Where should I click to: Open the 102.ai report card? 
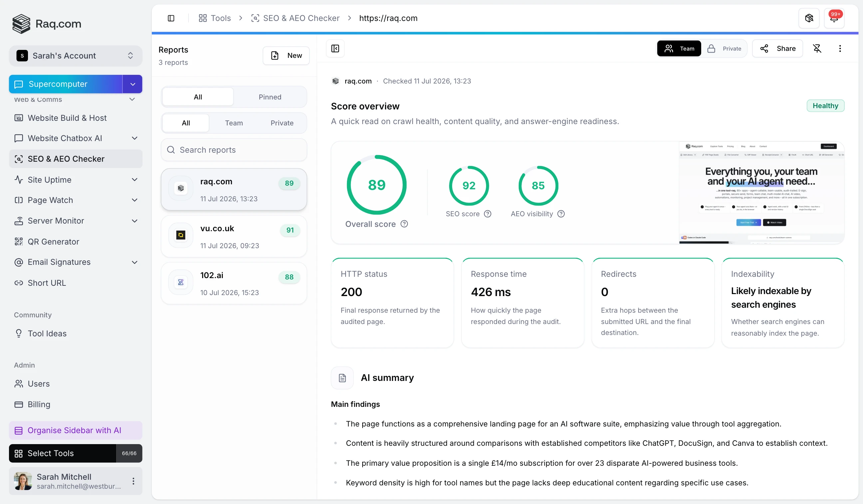234,283
